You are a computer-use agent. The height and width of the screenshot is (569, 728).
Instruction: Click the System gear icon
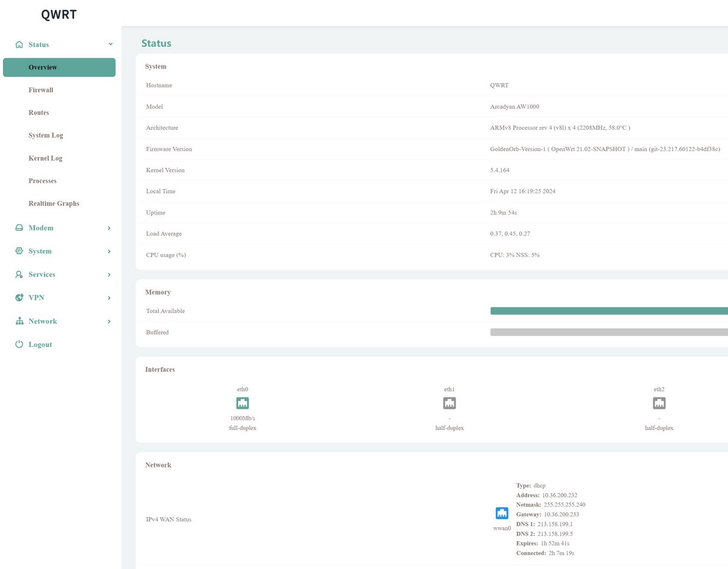coord(19,251)
